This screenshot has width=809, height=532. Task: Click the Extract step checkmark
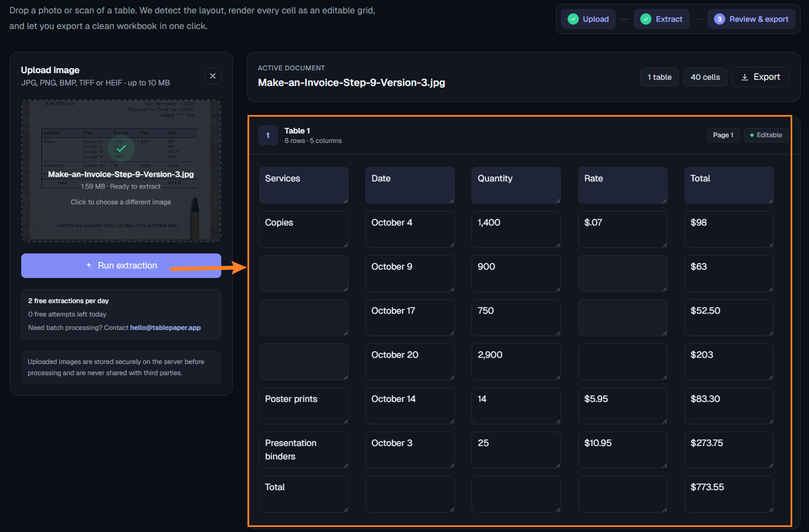point(646,19)
